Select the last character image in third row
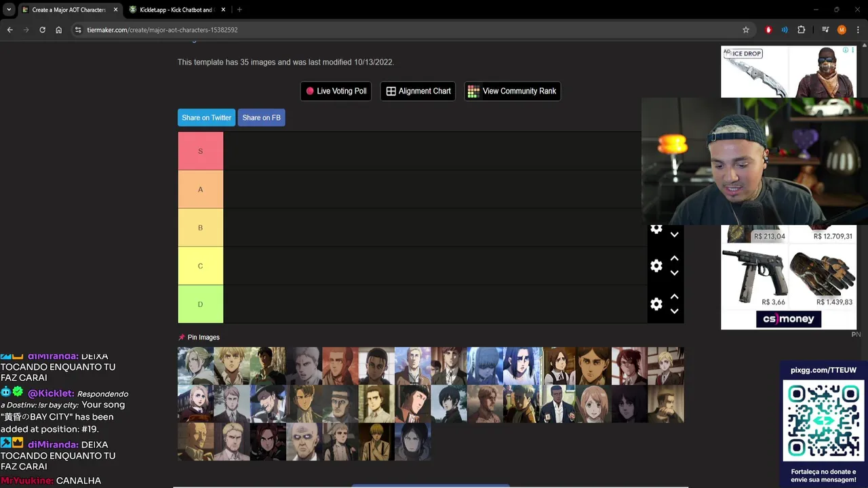This screenshot has width=868, height=488. (x=412, y=442)
